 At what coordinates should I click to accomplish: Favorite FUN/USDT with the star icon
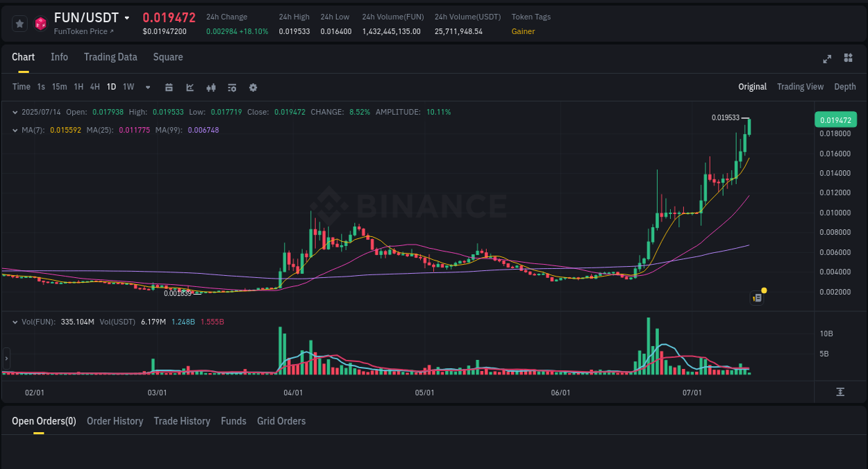point(19,23)
